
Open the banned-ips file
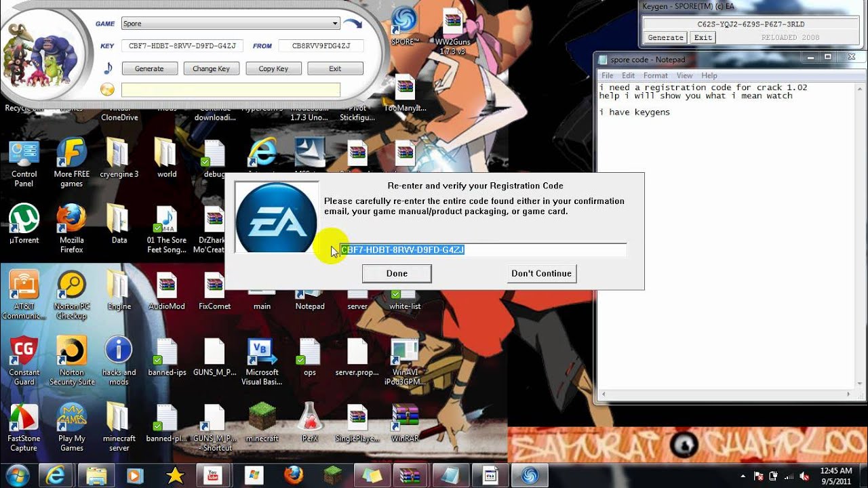[167, 358]
